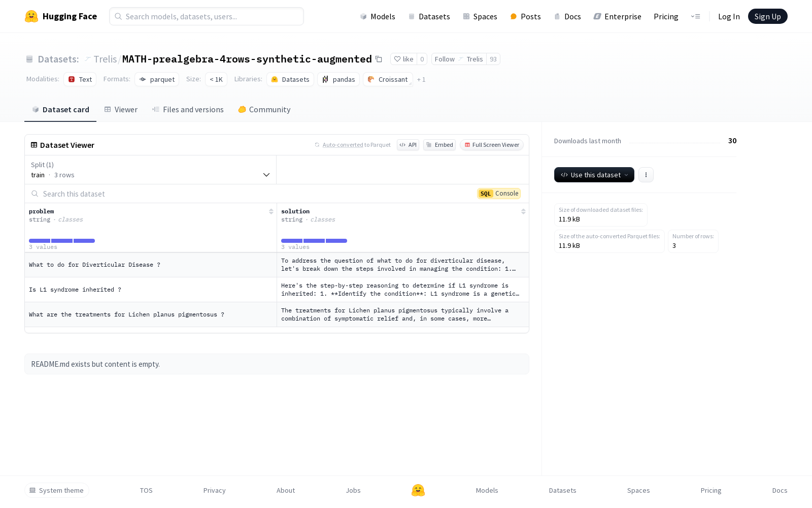
Task: Open About in the footer
Action: pos(286,490)
